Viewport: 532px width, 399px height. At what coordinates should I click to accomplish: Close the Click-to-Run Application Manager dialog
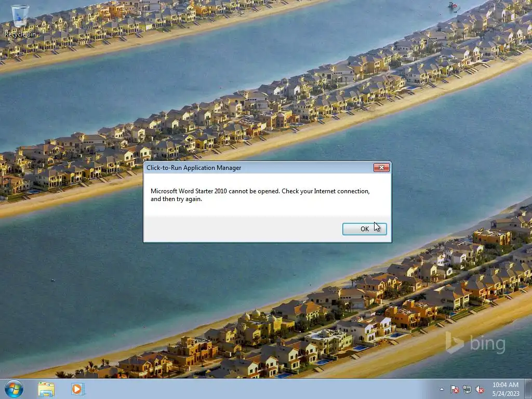pyautogui.click(x=381, y=168)
